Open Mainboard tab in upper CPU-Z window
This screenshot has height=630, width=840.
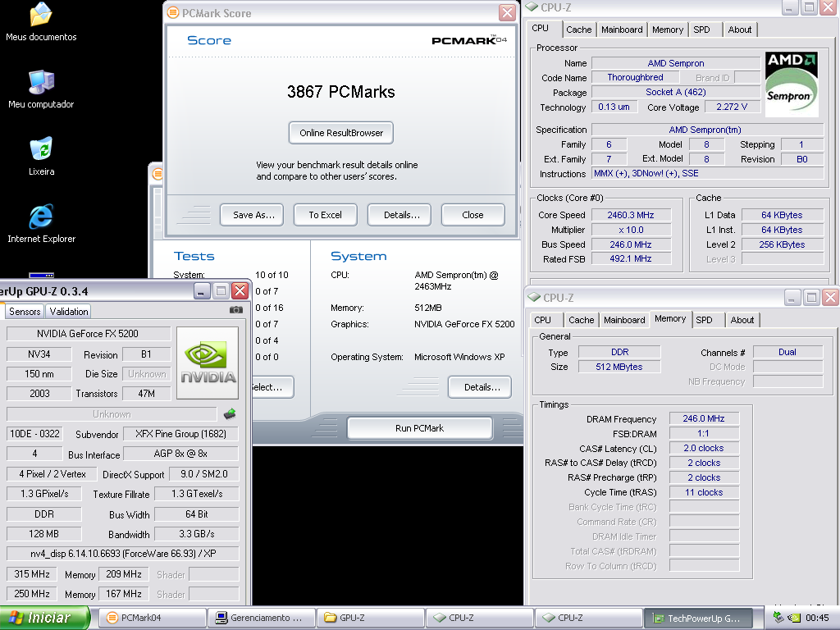pyautogui.click(x=622, y=30)
